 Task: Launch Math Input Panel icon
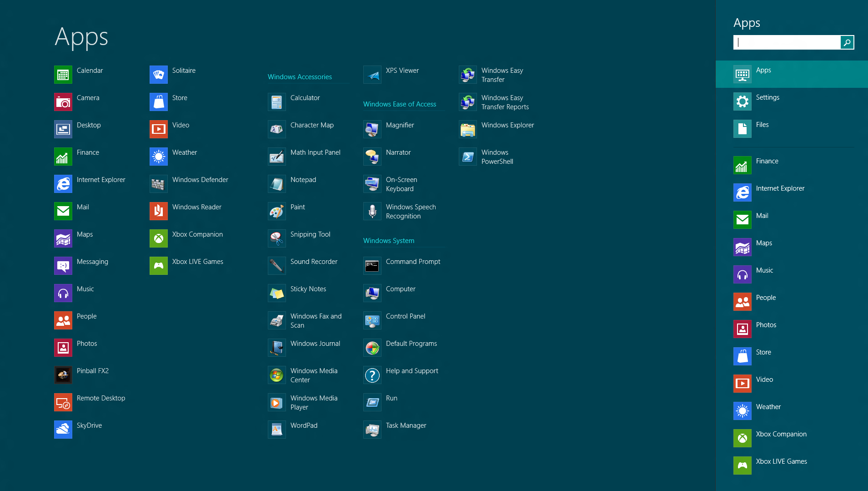(x=276, y=157)
